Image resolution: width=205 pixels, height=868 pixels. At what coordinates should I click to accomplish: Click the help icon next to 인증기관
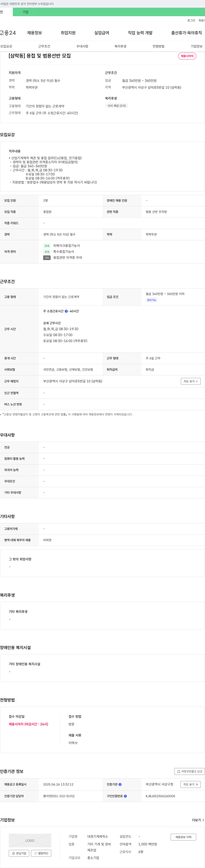(x=120, y=784)
